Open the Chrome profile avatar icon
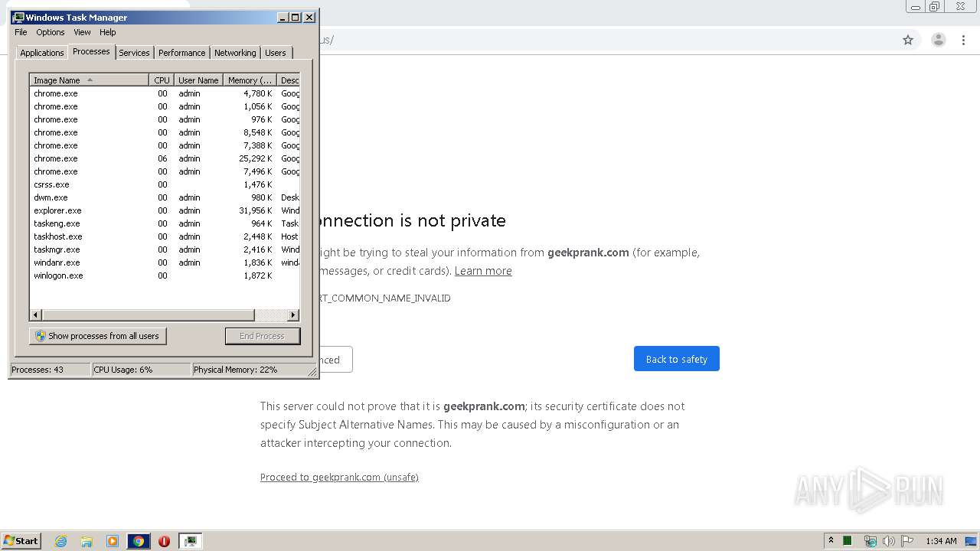This screenshot has width=980, height=551. point(939,40)
